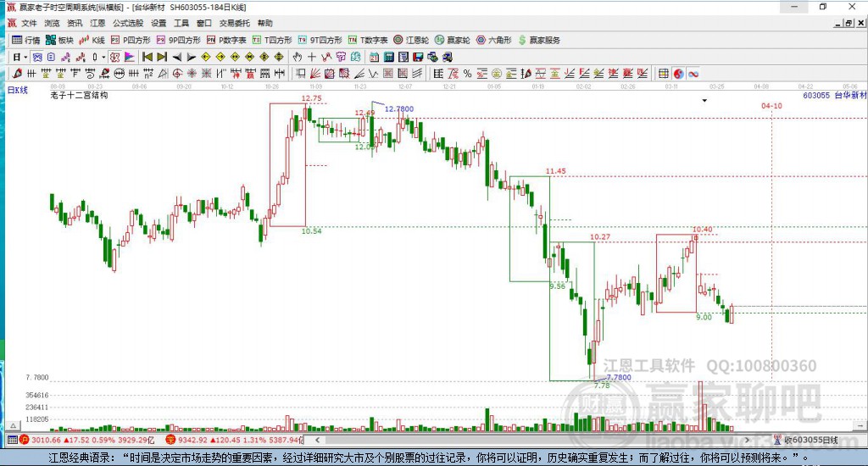The width and height of the screenshot is (868, 466).
Task: Click the triangle expander beside volume panel
Action: [x=14, y=425]
